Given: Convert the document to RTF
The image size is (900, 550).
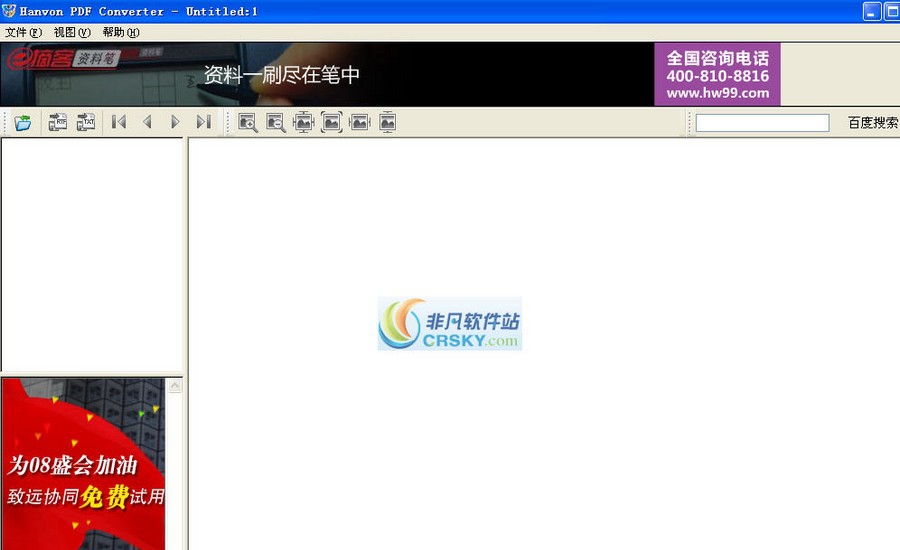Looking at the screenshot, I should point(57,122).
